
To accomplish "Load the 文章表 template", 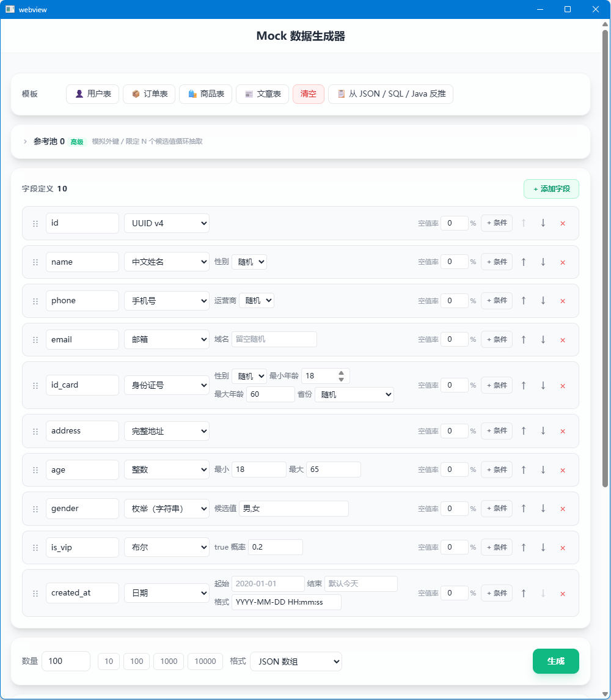I will click(x=262, y=94).
